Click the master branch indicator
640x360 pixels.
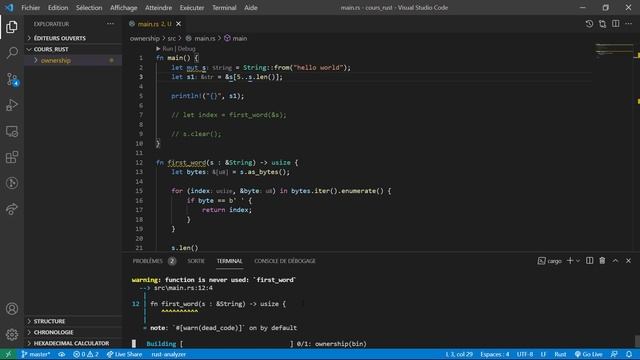36,354
